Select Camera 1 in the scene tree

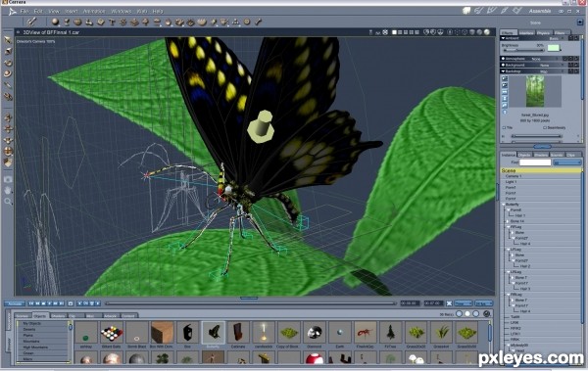point(514,176)
